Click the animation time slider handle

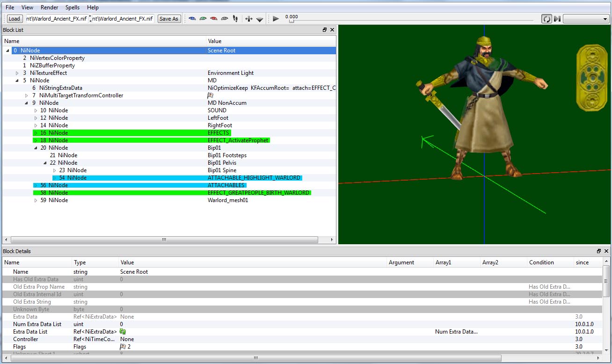(291, 21)
